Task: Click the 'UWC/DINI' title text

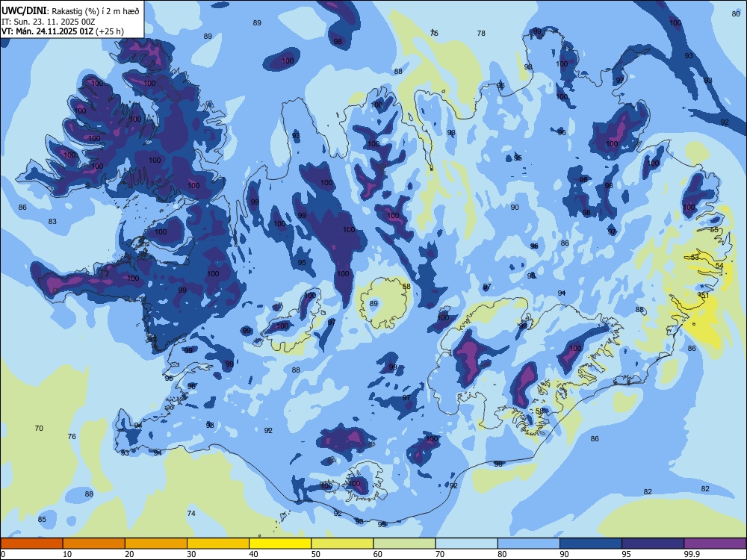Action: 25,10
